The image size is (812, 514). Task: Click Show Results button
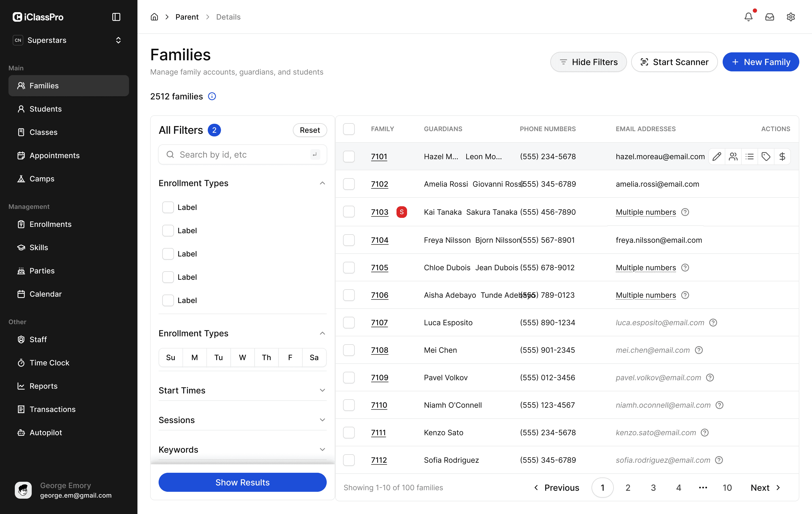point(242,483)
